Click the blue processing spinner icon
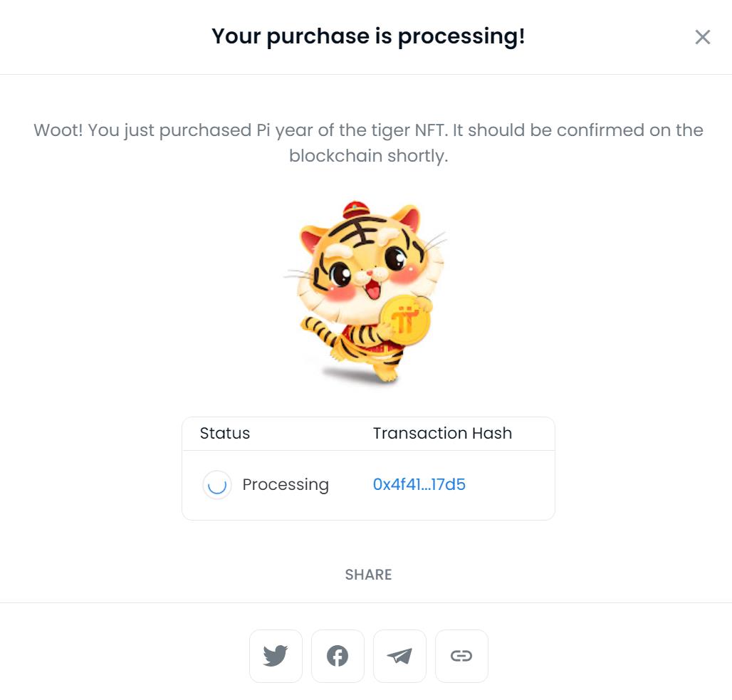Image resolution: width=732 pixels, height=700 pixels. click(x=217, y=485)
